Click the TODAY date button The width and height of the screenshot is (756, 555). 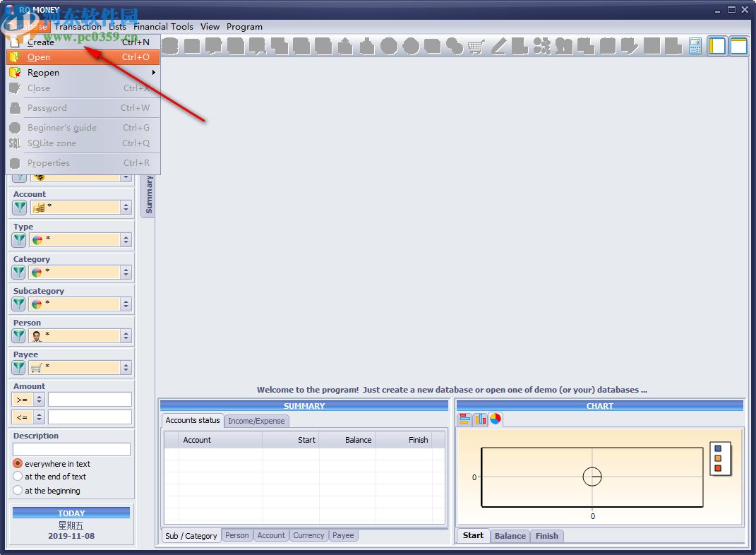tap(71, 513)
